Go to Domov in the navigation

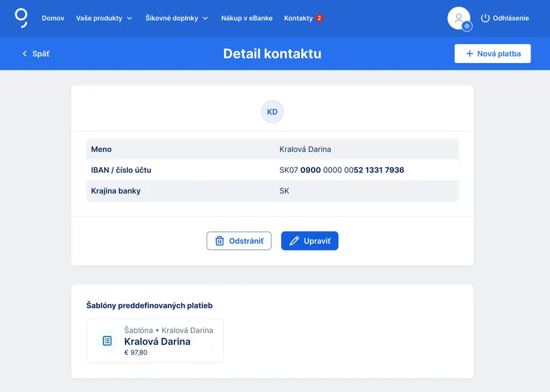pyautogui.click(x=53, y=18)
